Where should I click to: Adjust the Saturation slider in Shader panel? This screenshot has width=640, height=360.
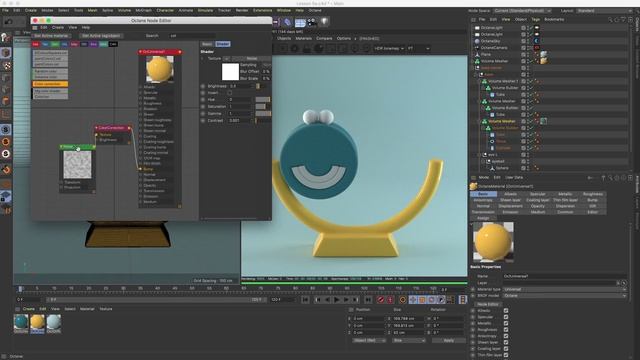tap(263, 107)
